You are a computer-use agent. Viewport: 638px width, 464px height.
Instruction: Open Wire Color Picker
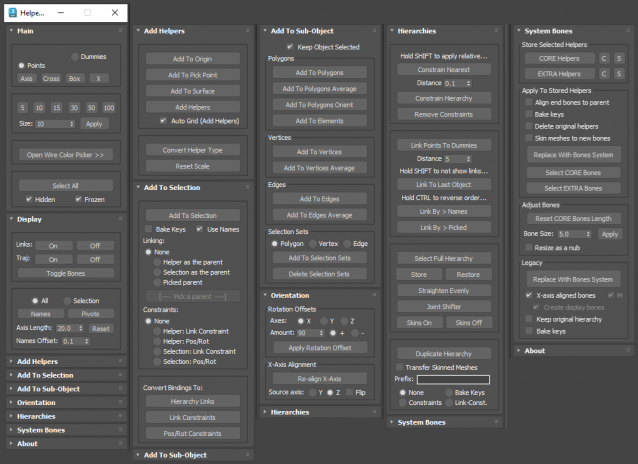(66, 155)
